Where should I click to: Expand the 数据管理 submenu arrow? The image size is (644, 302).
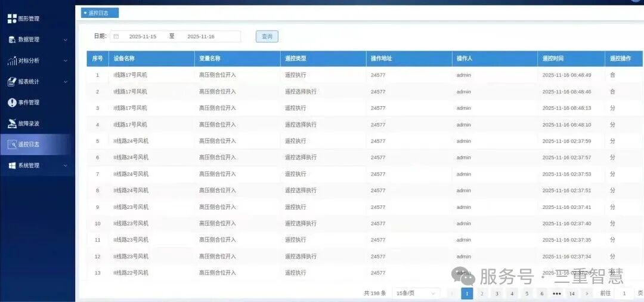click(66, 40)
